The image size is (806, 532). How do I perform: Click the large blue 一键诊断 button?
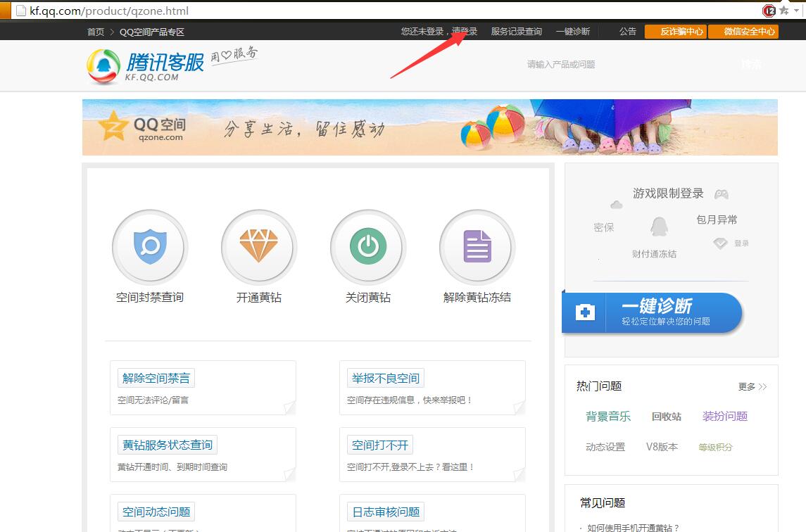tap(652, 312)
